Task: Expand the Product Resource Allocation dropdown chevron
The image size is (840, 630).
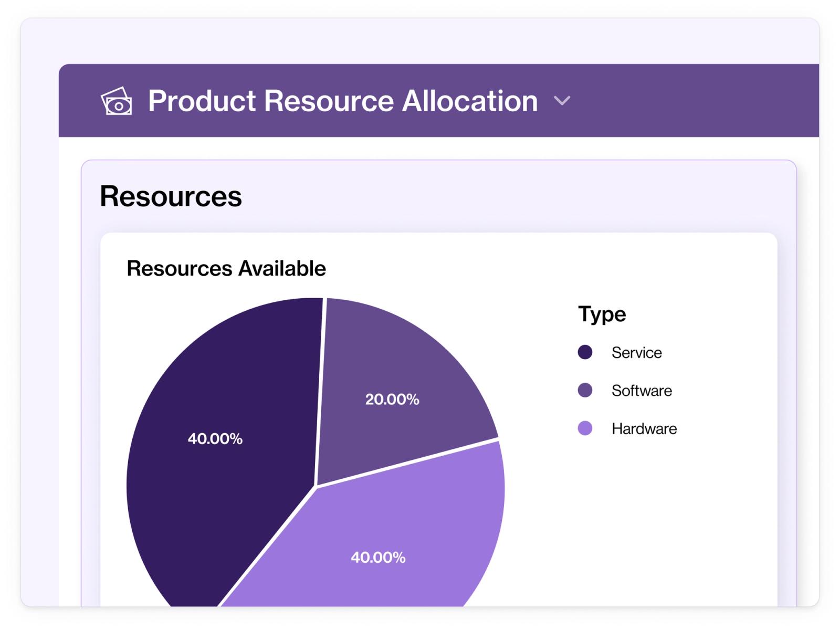Action: click(x=562, y=101)
